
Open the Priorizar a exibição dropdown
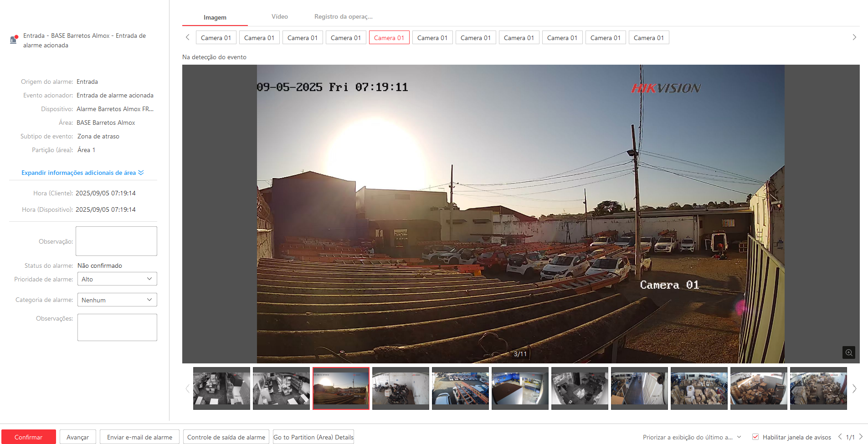click(x=692, y=437)
